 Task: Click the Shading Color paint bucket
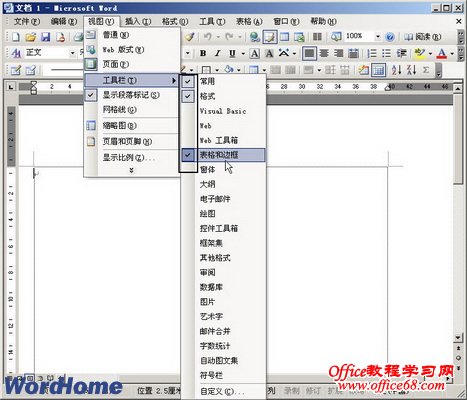[229, 70]
